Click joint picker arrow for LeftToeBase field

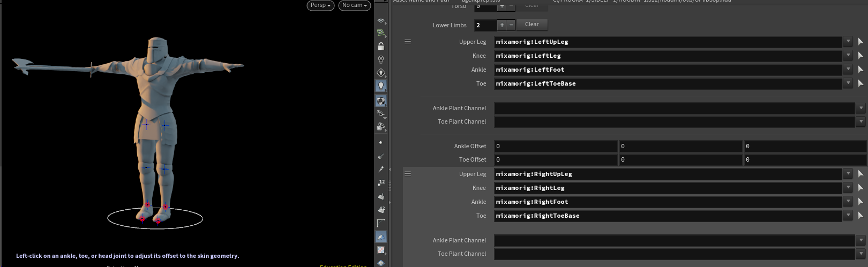860,83
